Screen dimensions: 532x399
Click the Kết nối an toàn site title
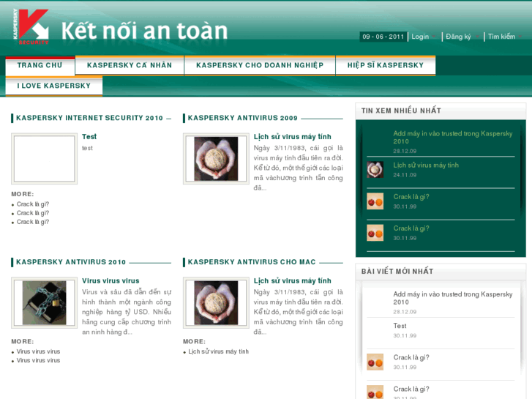145,31
